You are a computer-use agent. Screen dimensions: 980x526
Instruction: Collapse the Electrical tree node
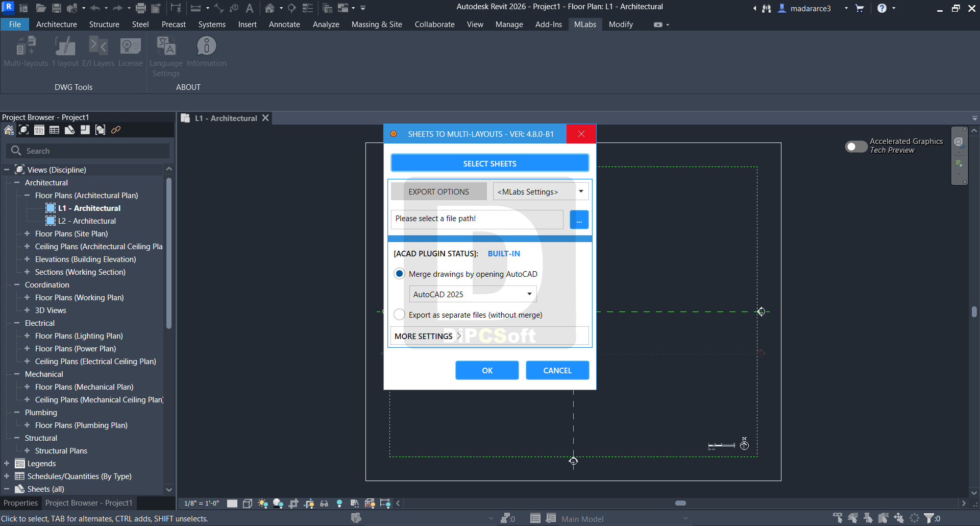point(17,323)
